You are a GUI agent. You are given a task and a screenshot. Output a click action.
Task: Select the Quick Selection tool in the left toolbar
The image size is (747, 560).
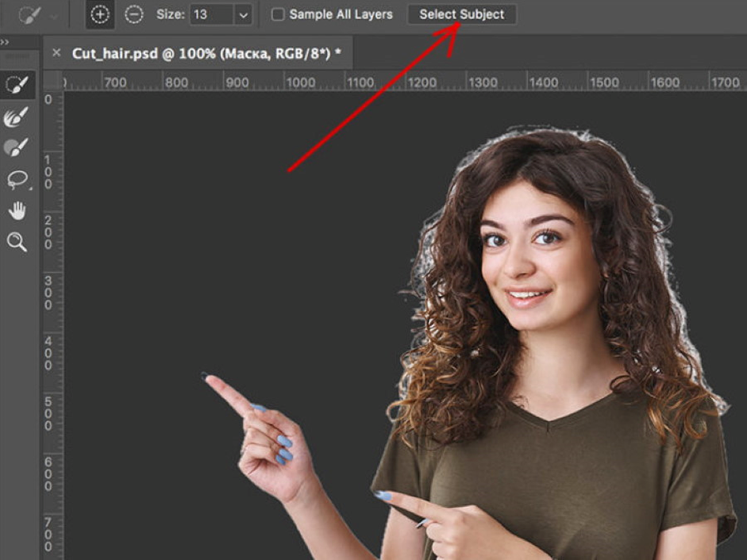tap(17, 85)
